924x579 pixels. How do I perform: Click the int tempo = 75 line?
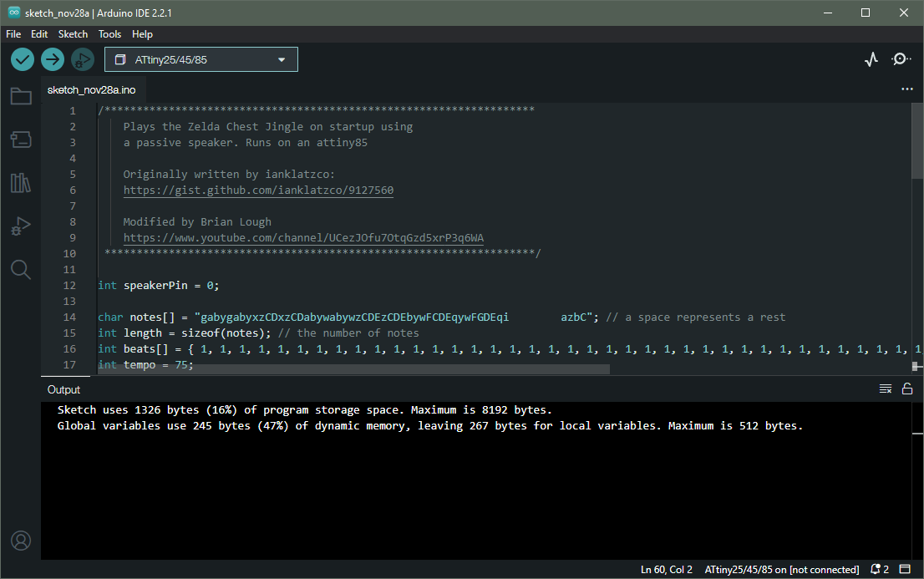point(145,365)
